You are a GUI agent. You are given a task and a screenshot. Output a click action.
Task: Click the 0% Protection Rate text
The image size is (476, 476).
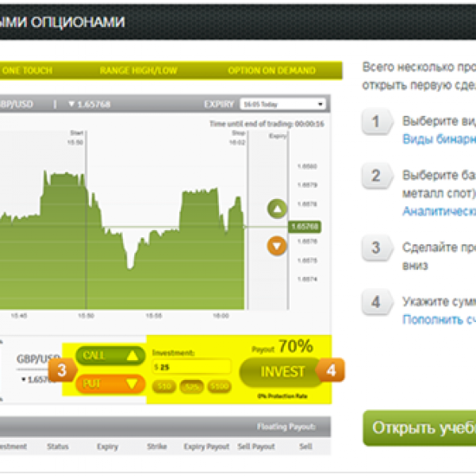click(282, 396)
